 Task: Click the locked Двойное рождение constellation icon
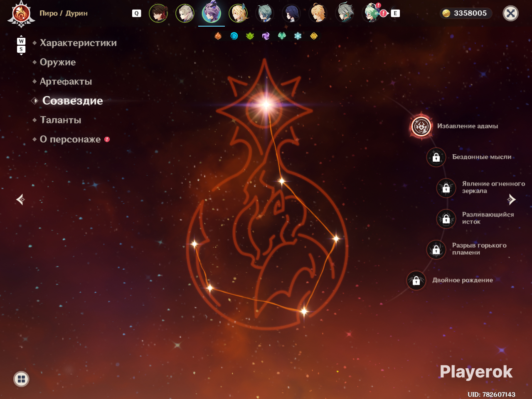[x=416, y=281]
